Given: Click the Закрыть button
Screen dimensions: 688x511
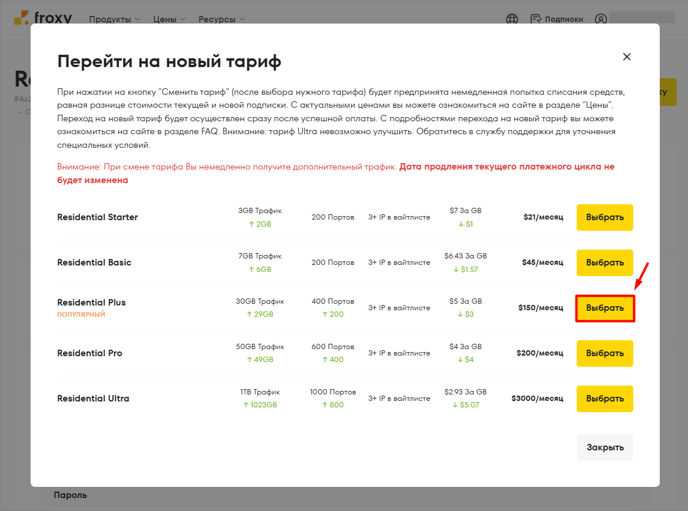Looking at the screenshot, I should [605, 447].
